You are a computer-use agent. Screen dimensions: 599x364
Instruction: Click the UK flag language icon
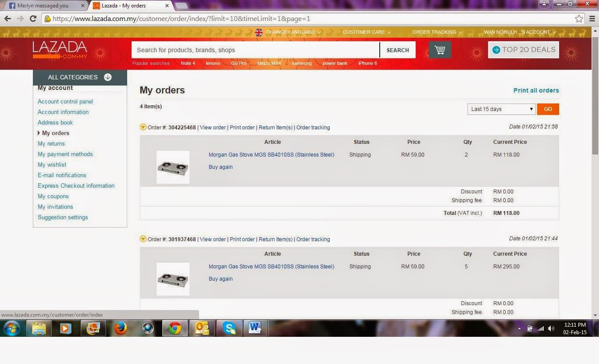click(259, 32)
